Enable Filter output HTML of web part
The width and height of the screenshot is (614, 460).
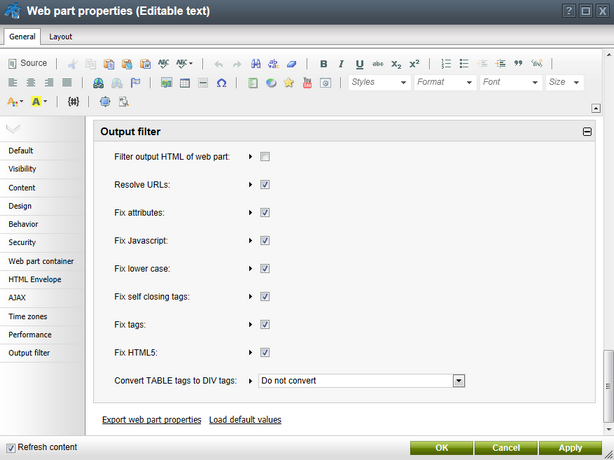pyautogui.click(x=265, y=157)
